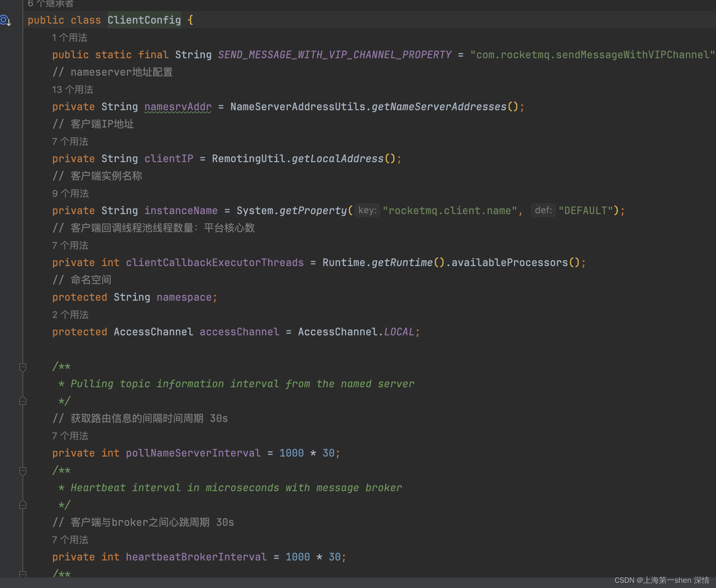The image size is (716, 588).
Task: Click the instanceName field name
Action: pos(181,211)
